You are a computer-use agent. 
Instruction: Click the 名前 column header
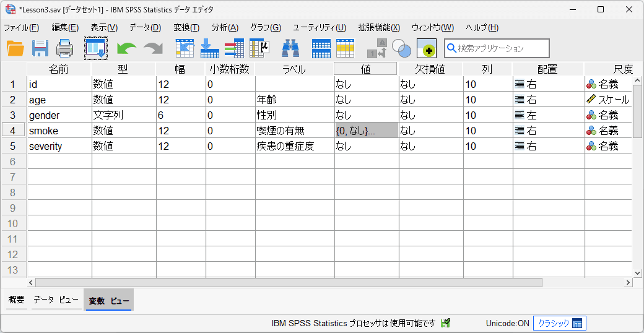[x=59, y=69]
